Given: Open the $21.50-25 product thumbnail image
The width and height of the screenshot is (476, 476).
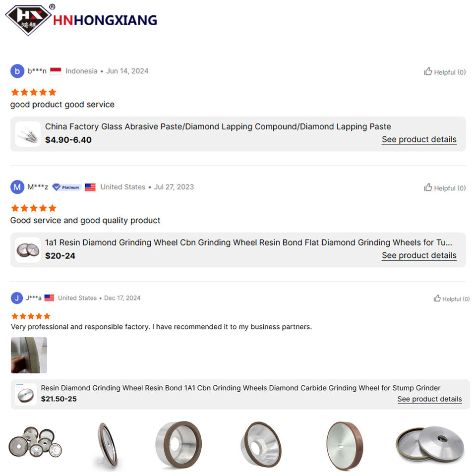Looking at the screenshot, I should [26, 394].
